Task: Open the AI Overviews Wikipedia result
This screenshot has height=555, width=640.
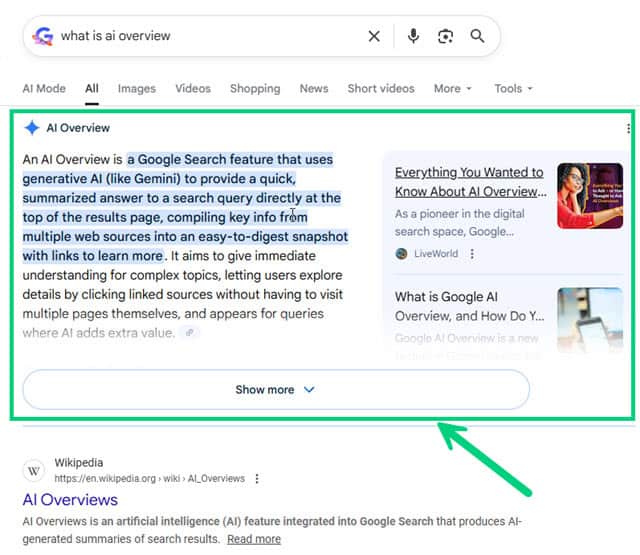Action: (70, 500)
